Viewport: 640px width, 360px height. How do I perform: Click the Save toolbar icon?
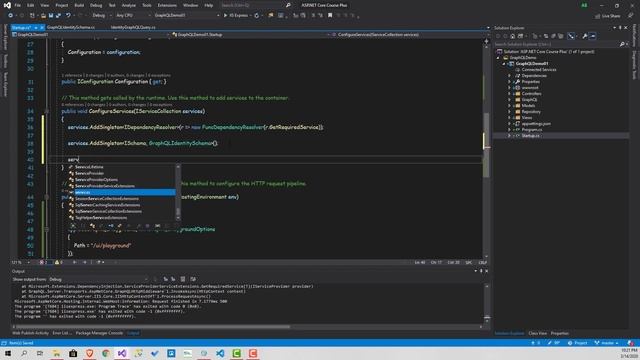(x=51, y=16)
